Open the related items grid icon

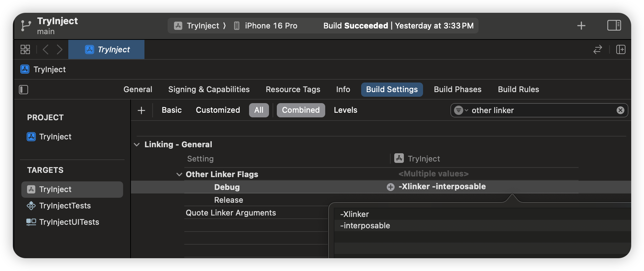(25, 49)
